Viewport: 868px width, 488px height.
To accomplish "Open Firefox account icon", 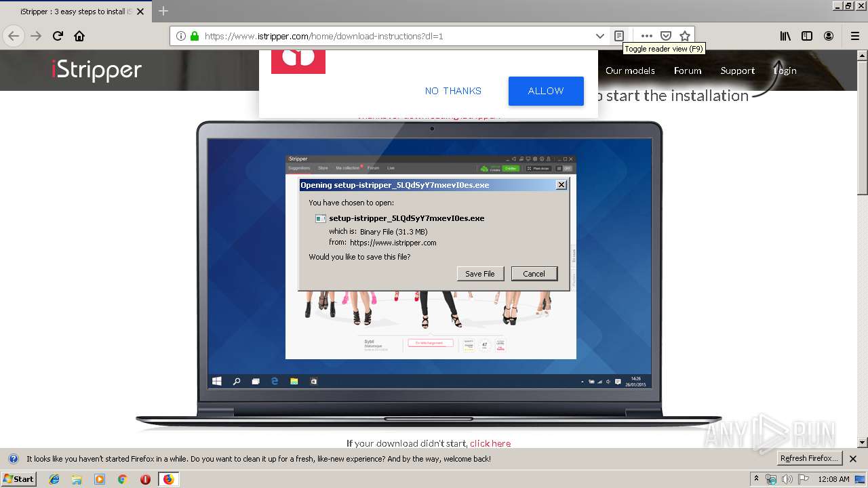I will click(829, 36).
